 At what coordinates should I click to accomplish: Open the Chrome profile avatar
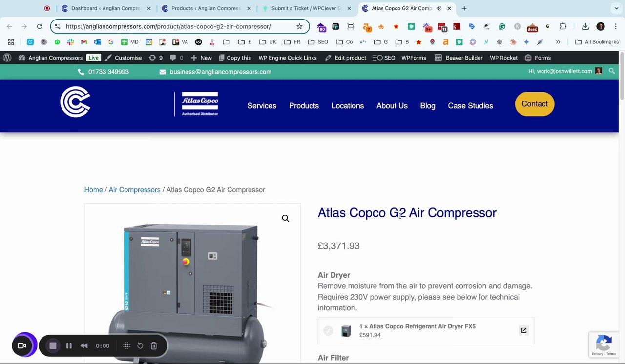click(x=601, y=26)
